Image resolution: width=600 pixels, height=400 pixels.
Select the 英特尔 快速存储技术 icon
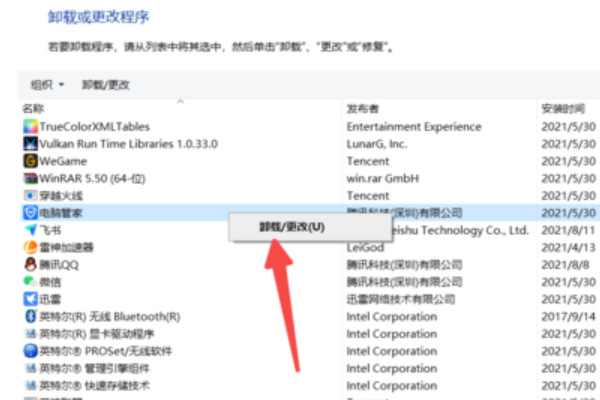31,385
